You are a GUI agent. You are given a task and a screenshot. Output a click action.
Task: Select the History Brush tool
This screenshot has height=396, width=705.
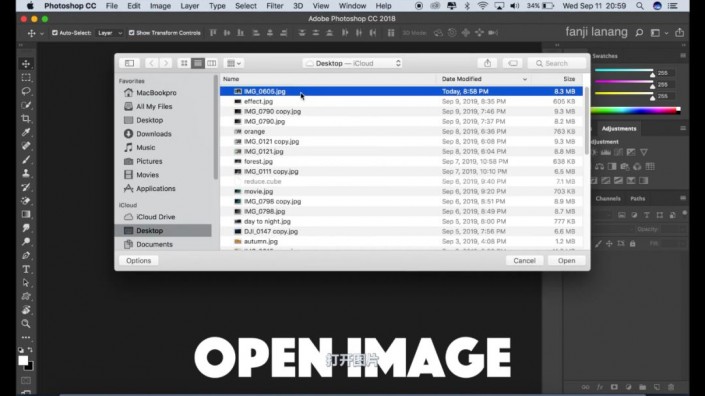click(26, 187)
